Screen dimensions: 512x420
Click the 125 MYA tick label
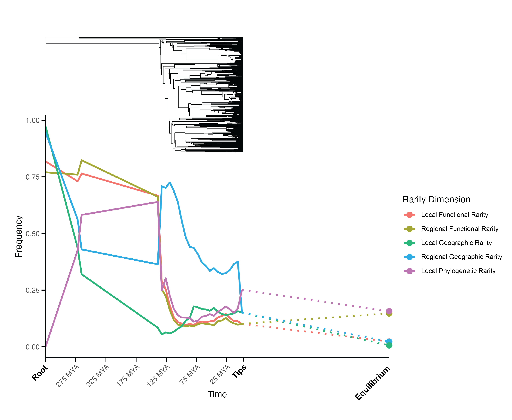158,375
